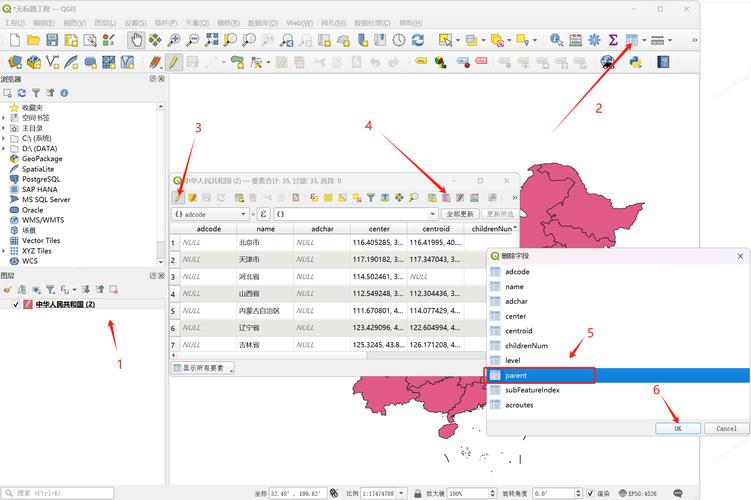Toggle visibility of 中华人民共和国 (2) layer
The height and width of the screenshot is (500, 751).
(16, 304)
